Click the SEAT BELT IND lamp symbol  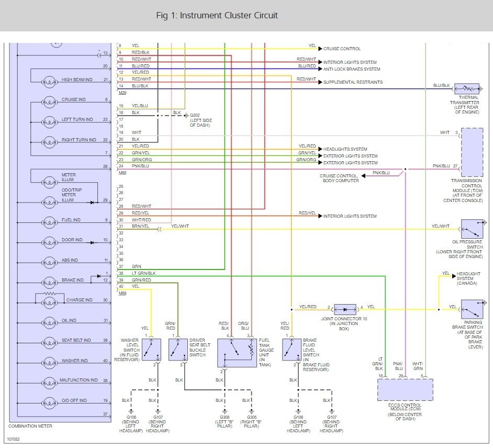[49, 343]
